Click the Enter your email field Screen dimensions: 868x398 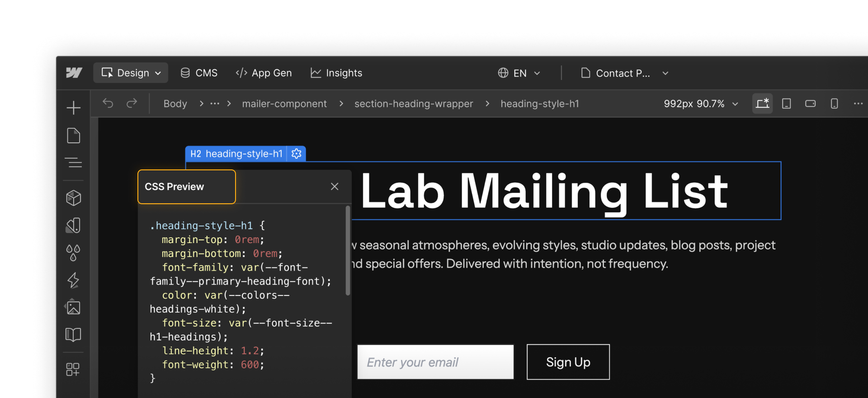point(436,362)
